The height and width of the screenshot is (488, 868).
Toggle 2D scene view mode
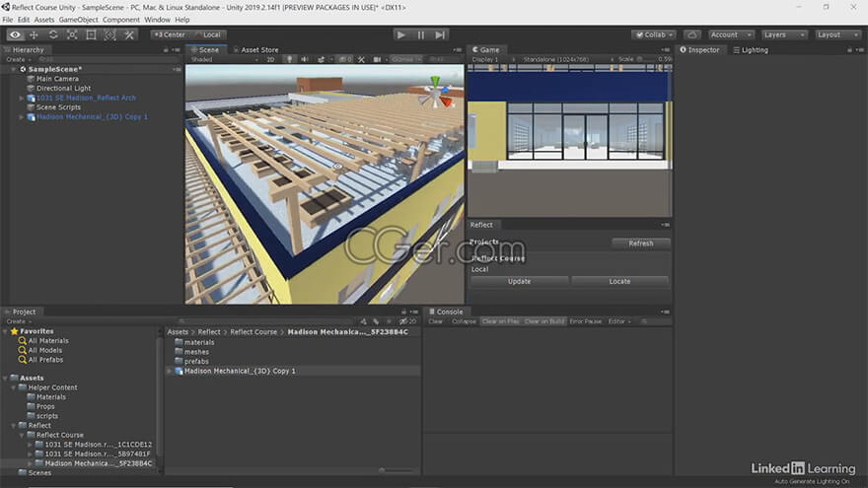[270, 59]
